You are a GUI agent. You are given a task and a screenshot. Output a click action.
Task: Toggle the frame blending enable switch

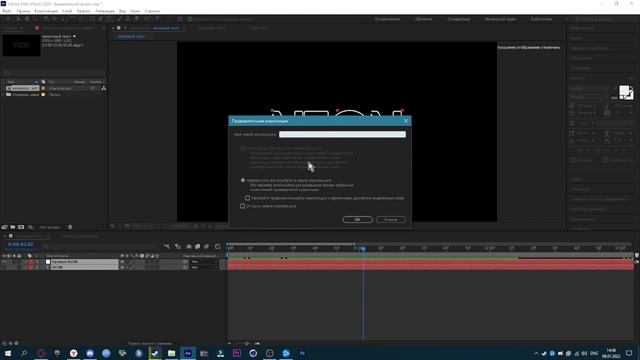tap(198, 247)
